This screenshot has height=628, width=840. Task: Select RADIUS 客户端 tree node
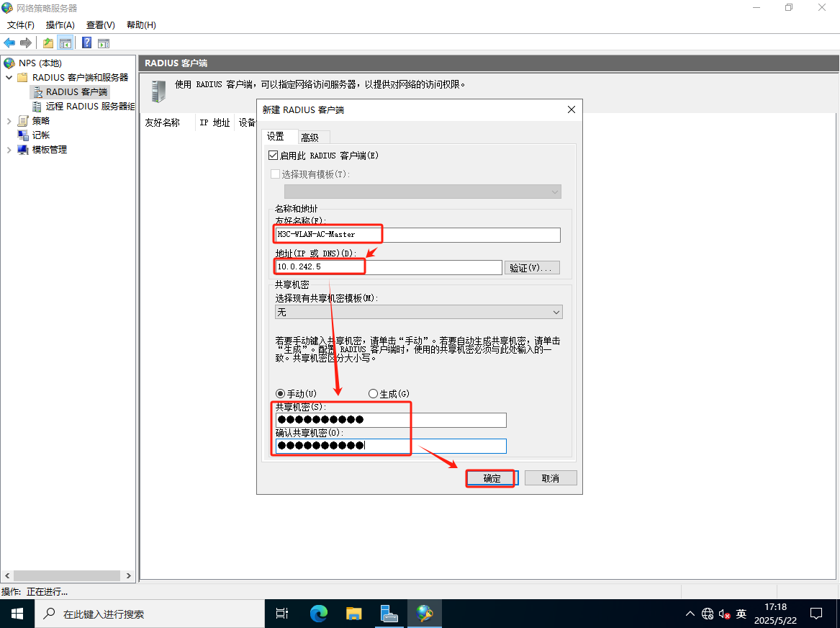(76, 92)
